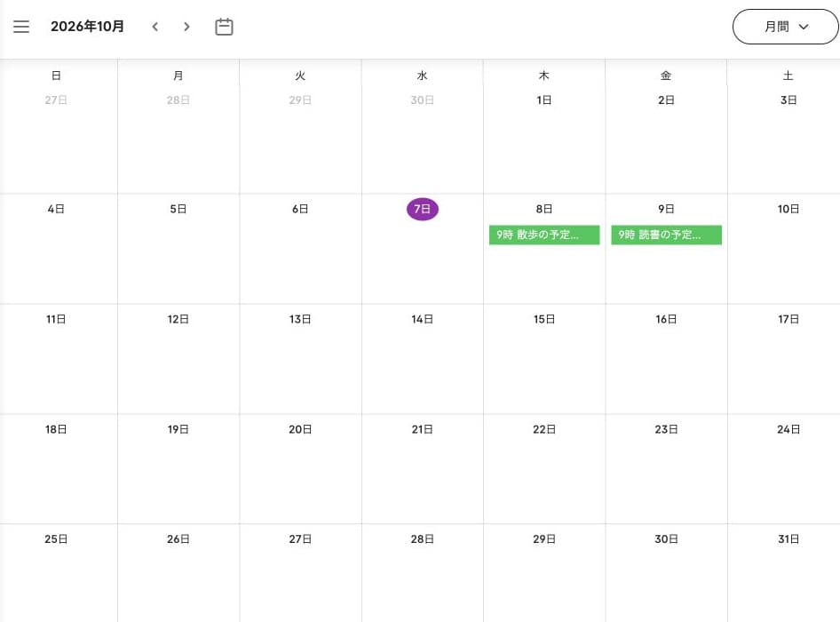Click the 2026年10月 month title
Screen dimensions: 840x622
point(87,27)
